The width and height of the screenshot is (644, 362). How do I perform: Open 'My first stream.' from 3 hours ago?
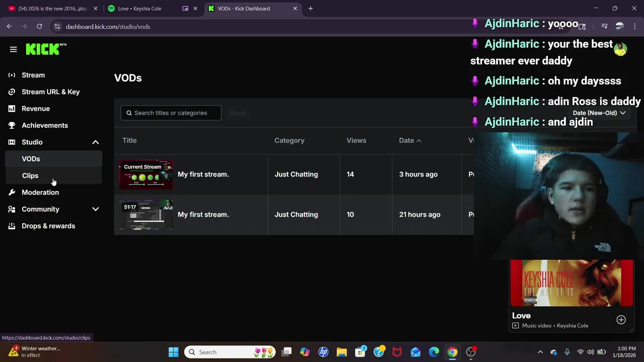[203, 174]
